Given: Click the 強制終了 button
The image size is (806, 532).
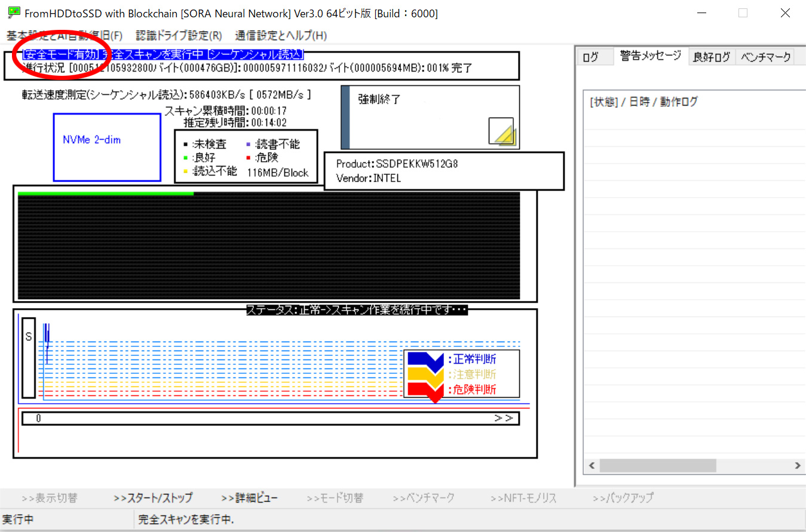Looking at the screenshot, I should pyautogui.click(x=430, y=117).
